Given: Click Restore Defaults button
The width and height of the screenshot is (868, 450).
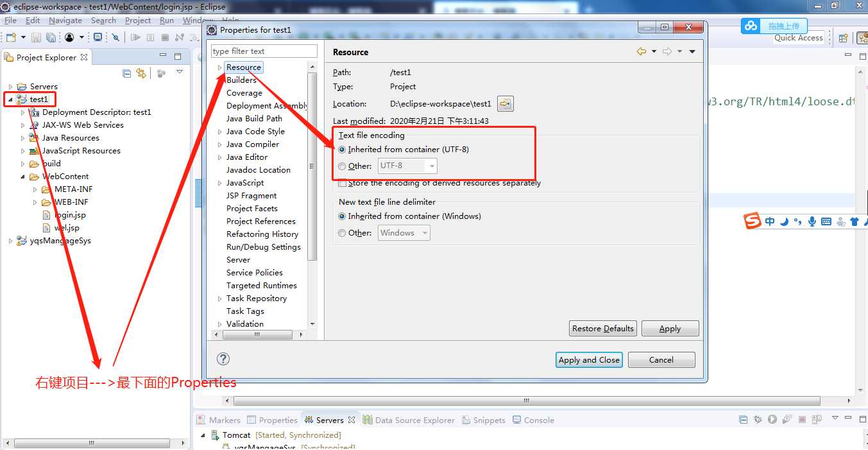Looking at the screenshot, I should pyautogui.click(x=603, y=328).
